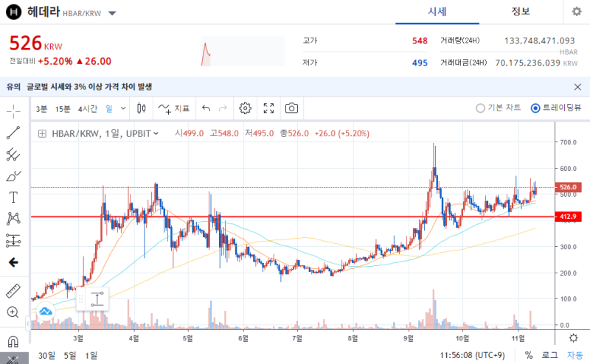Open the indicators (지표) menu
Screen dimensions: 590x364
pos(174,108)
